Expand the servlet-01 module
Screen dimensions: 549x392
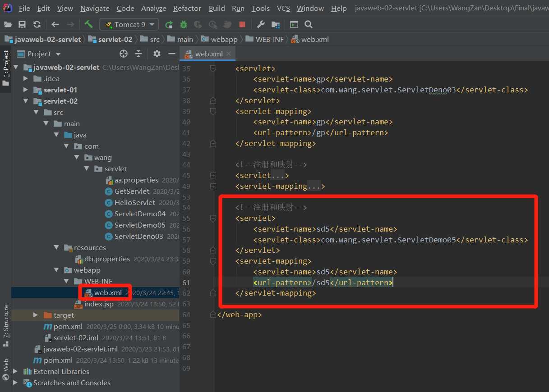click(27, 90)
